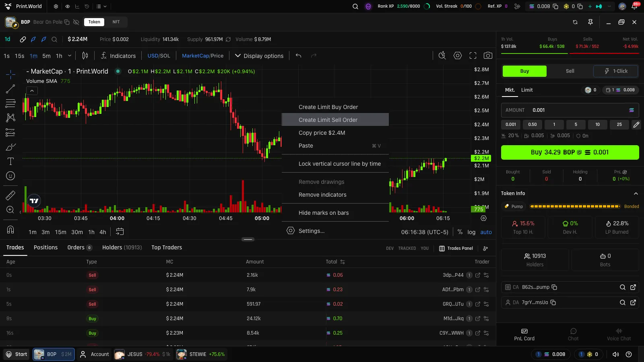Collapse the Volume SMA indicator legend

point(32,91)
